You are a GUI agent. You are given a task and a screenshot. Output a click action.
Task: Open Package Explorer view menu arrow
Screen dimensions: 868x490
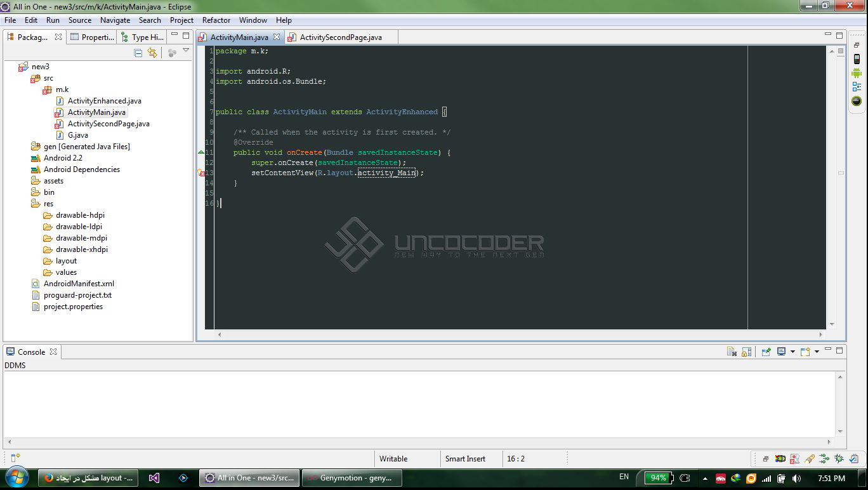(x=186, y=51)
